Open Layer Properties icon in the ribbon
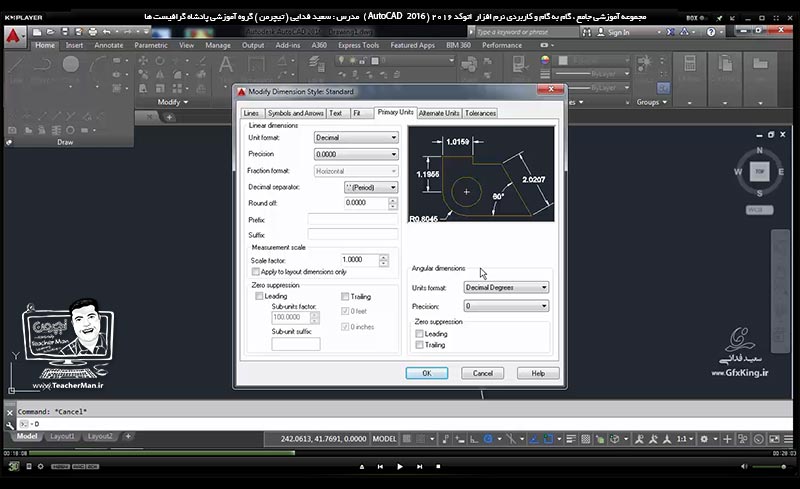 coord(316,64)
